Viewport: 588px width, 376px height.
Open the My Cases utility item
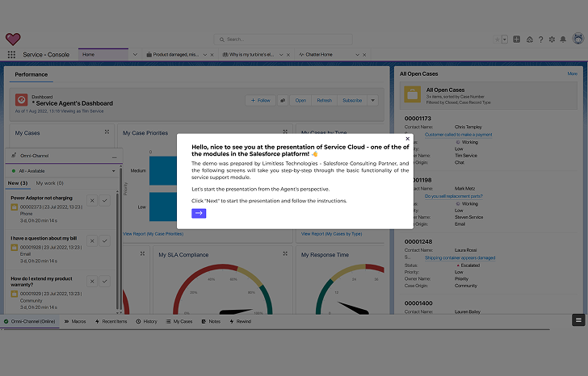[179, 321]
